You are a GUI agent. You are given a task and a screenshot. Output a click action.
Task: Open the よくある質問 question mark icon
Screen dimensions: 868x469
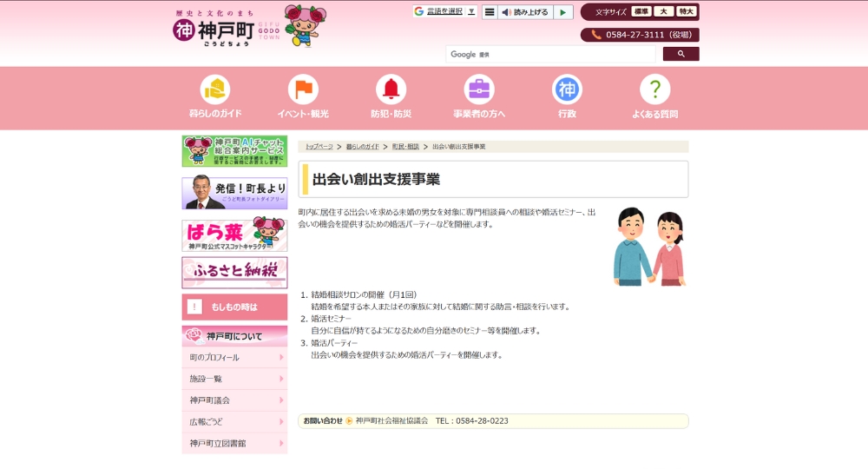click(654, 89)
